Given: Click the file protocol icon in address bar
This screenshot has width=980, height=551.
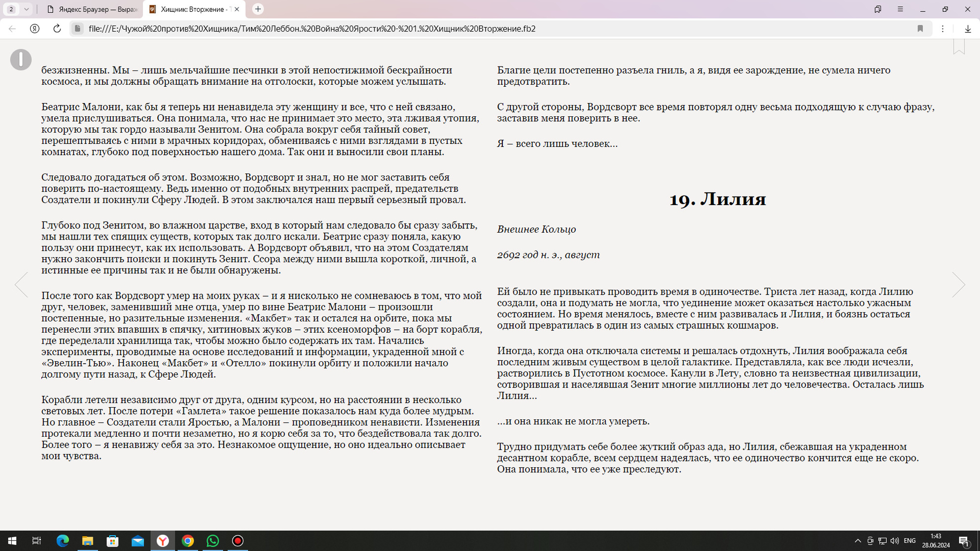Looking at the screenshot, I should [x=77, y=29].
